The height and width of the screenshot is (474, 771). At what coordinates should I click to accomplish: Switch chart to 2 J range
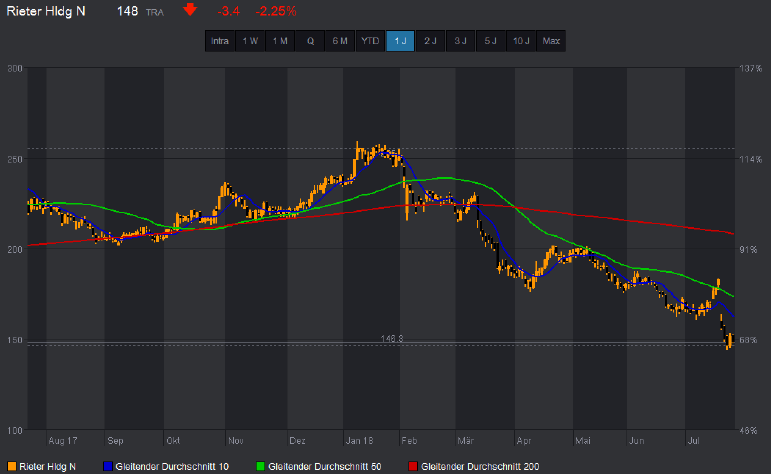[x=430, y=41]
